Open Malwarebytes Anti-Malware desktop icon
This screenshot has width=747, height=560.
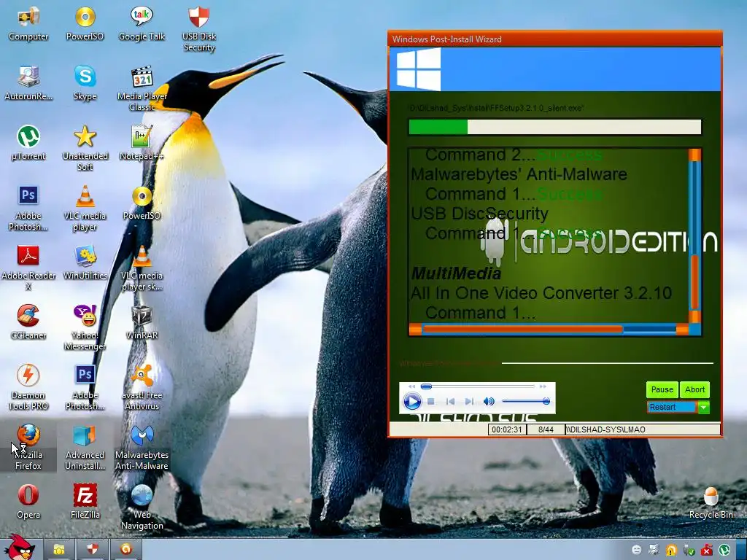coord(142,447)
